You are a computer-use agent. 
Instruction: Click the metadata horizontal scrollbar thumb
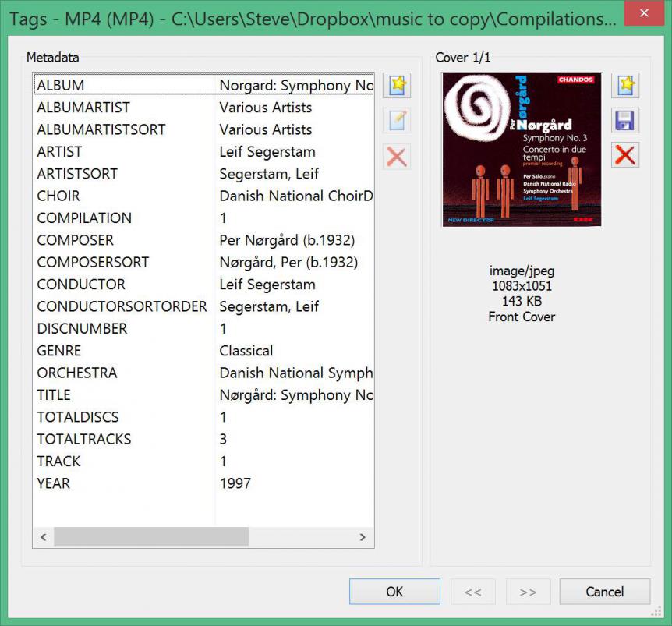point(150,537)
